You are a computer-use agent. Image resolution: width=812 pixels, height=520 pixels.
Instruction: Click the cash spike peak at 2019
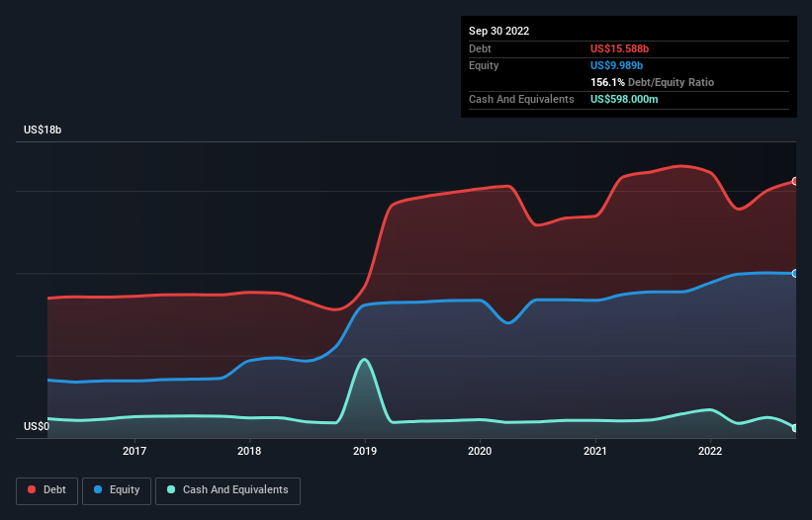(x=365, y=359)
